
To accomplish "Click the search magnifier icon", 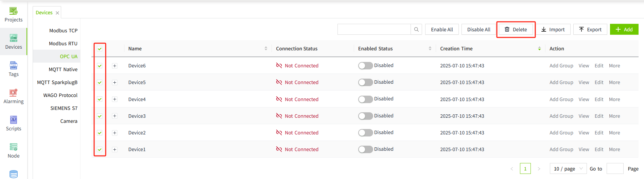I will pos(416,30).
